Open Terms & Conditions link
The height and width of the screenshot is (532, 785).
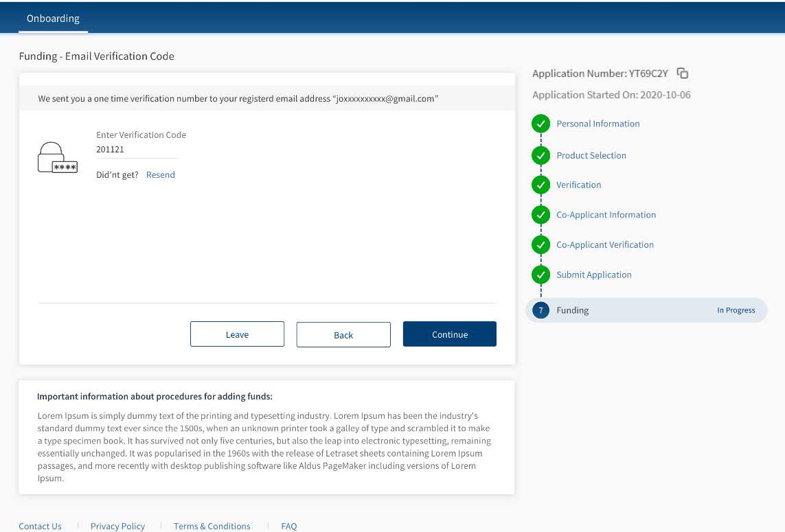click(x=212, y=526)
